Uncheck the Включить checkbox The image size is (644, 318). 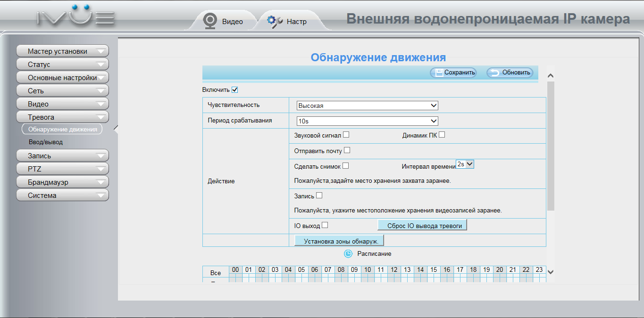pos(234,90)
